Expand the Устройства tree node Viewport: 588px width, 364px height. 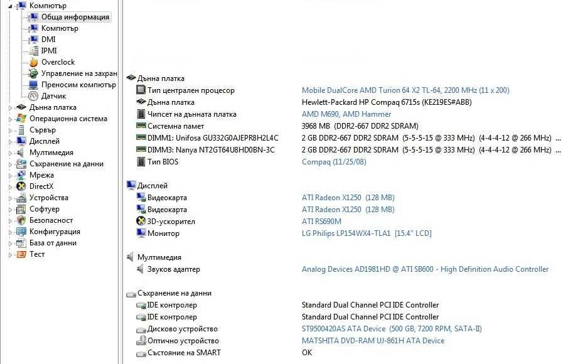click(10, 198)
